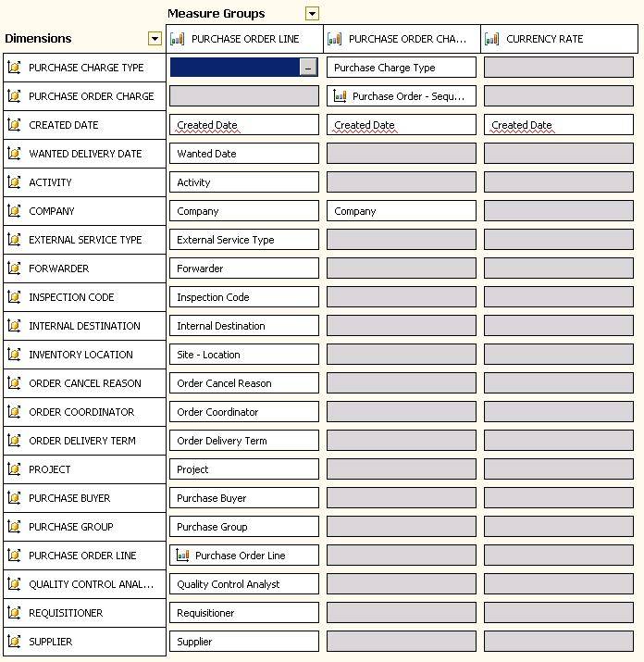Viewport: 644px width, 662px height.
Task: Click the PROJECT dimension icon
Action: point(14,469)
